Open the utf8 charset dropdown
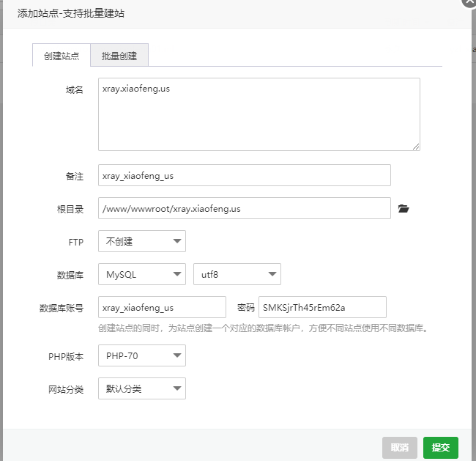The image size is (476, 461). (237, 274)
